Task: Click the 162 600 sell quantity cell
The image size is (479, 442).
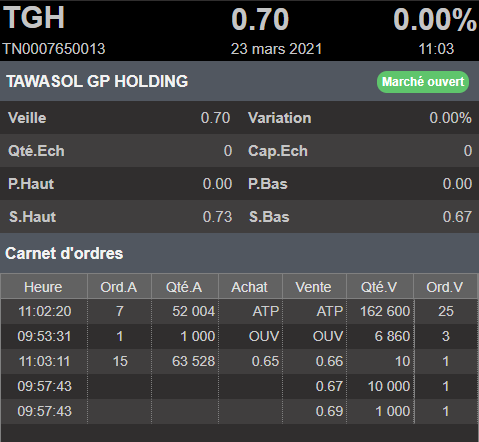Action: click(385, 311)
